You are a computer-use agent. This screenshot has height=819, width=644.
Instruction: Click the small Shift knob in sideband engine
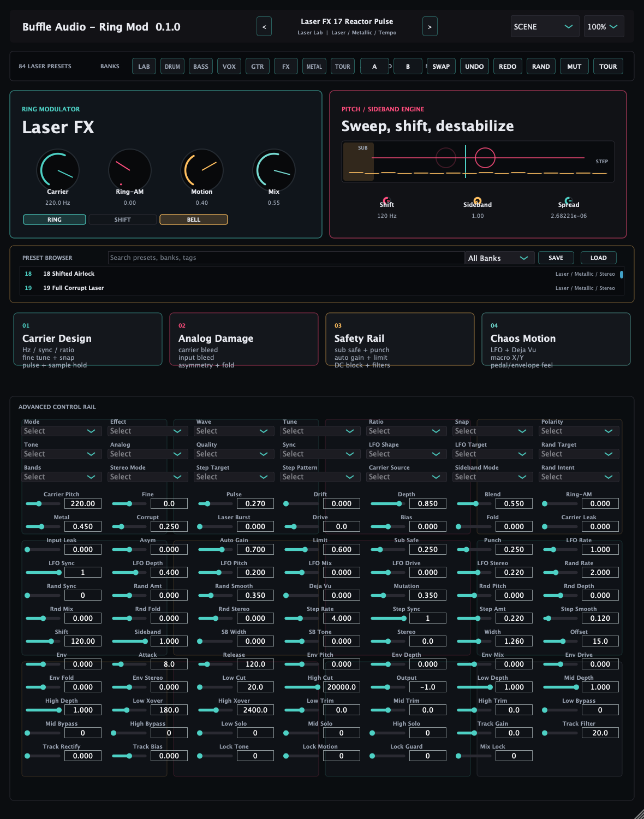coord(387,201)
